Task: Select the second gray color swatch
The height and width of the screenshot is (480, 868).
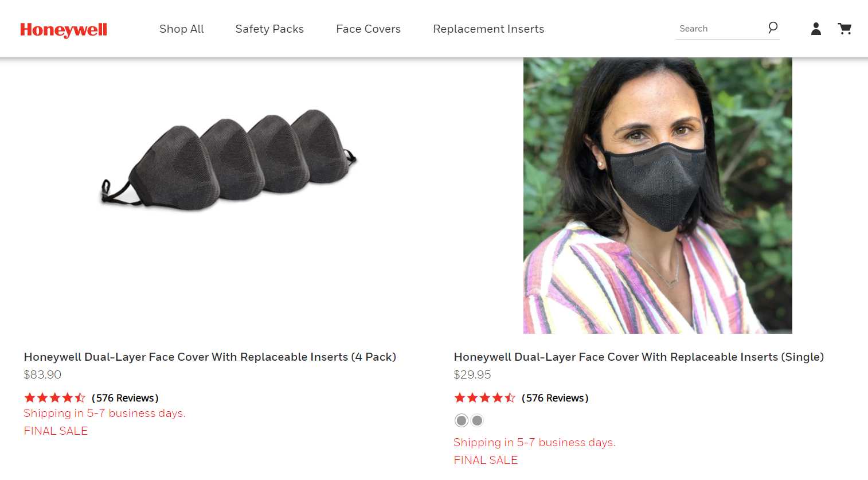Action: pyautogui.click(x=477, y=420)
